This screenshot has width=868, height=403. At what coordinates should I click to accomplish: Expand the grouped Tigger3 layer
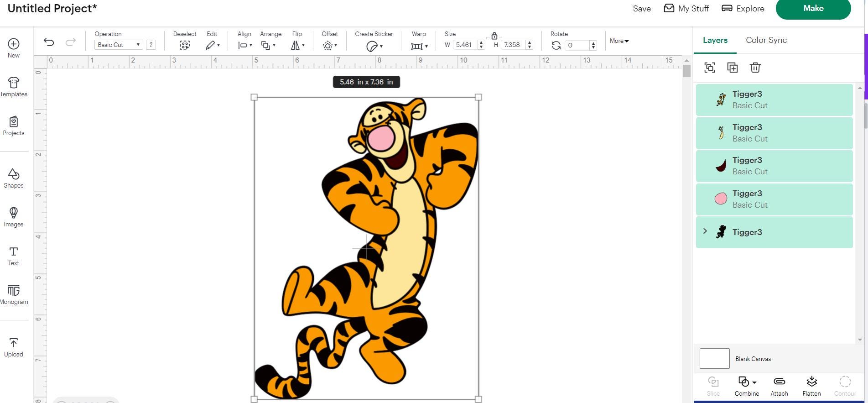(x=705, y=231)
